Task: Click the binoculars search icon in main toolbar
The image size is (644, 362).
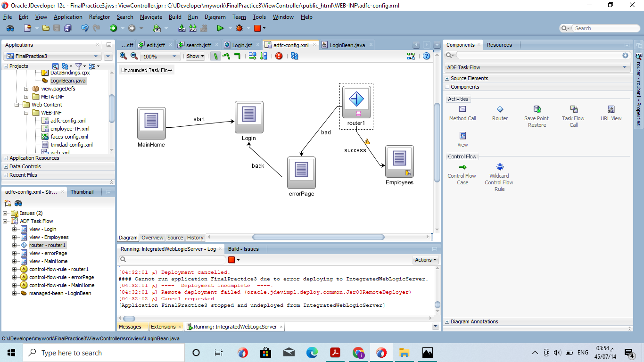Action: click(x=10, y=28)
